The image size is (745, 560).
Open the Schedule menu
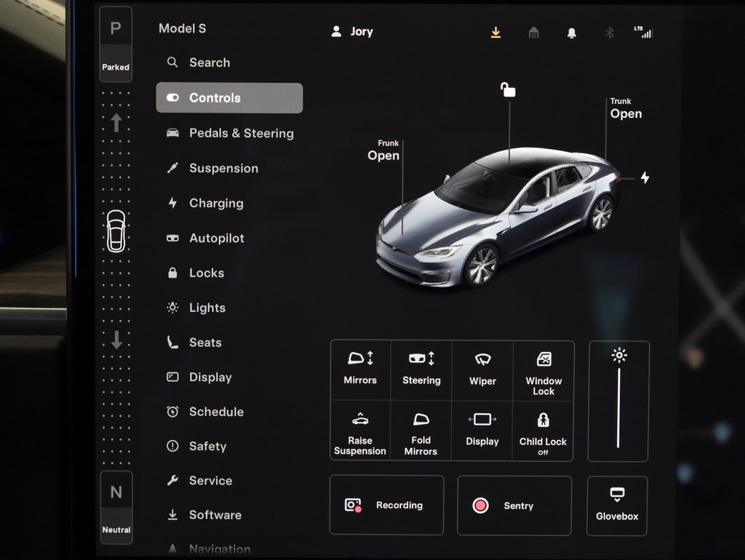click(204, 412)
